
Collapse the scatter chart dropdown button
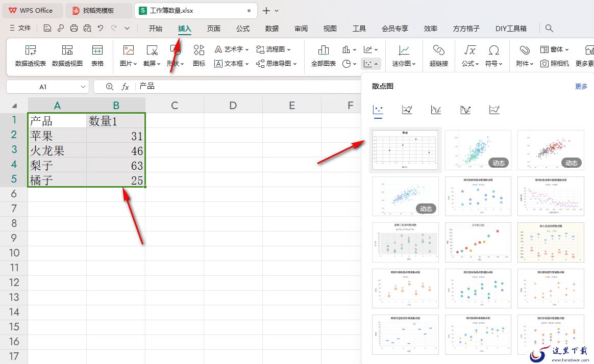pyautogui.click(x=370, y=64)
